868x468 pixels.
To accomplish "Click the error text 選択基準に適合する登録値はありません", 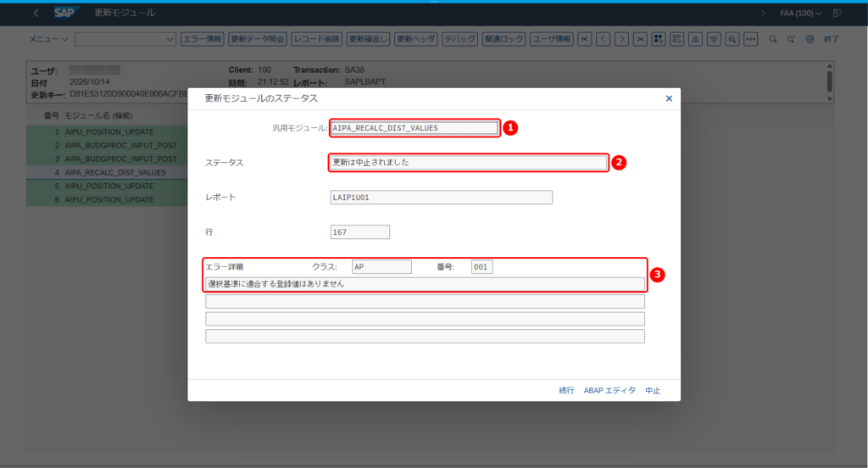I will coord(426,284).
